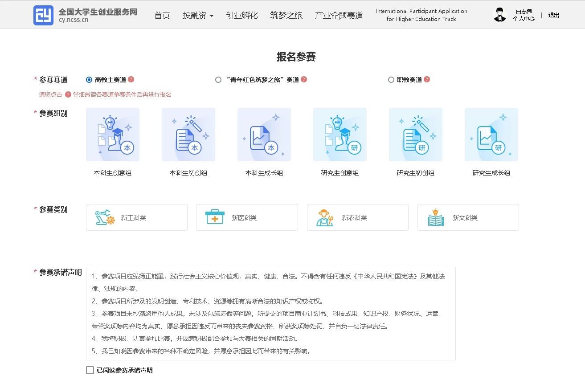Select the 研究生创意组 group icon
This screenshot has width=585, height=392.
point(340,135)
